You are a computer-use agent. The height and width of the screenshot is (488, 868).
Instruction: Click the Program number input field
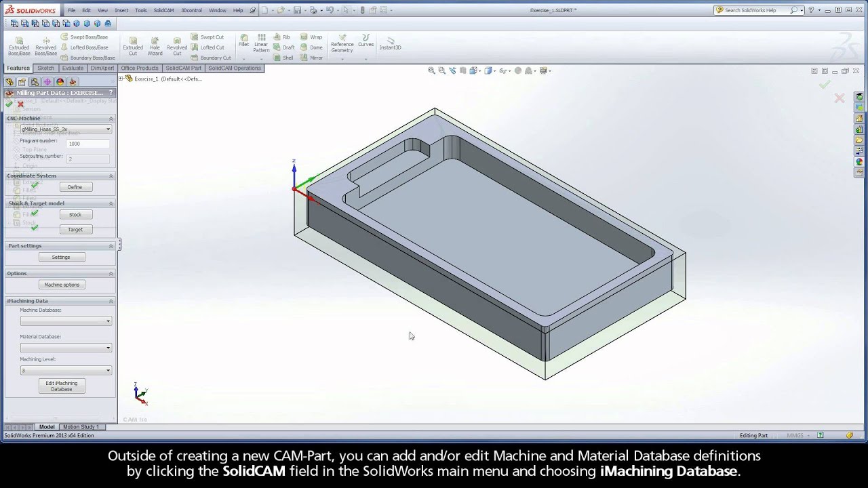(x=88, y=144)
